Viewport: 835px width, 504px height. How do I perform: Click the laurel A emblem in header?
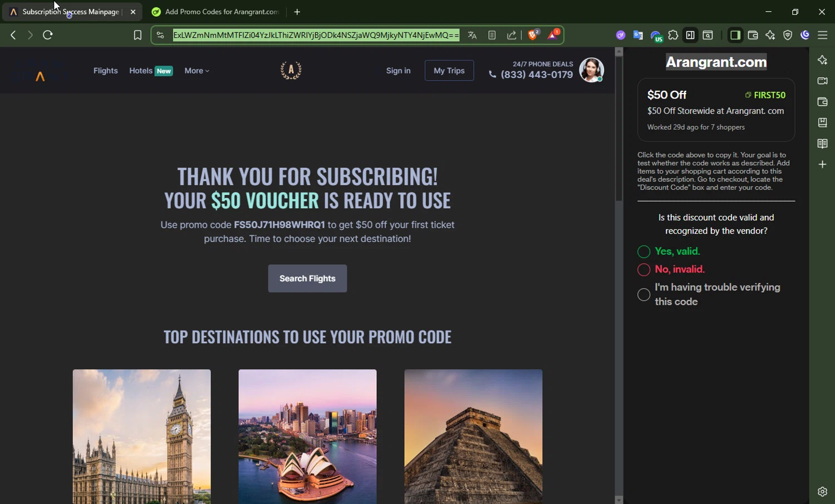291,71
